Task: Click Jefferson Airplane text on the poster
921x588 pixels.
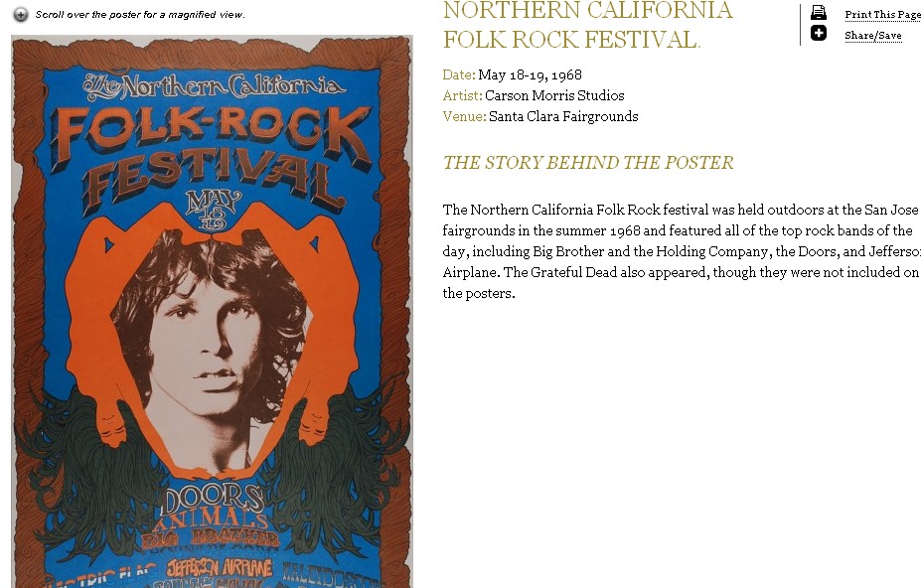Action: [220, 568]
